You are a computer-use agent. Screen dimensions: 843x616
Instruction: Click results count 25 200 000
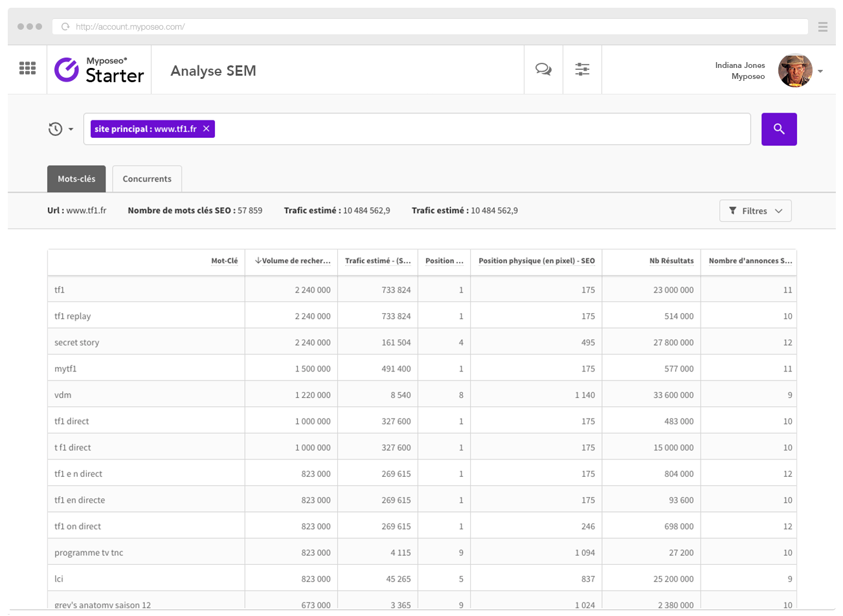point(673,579)
